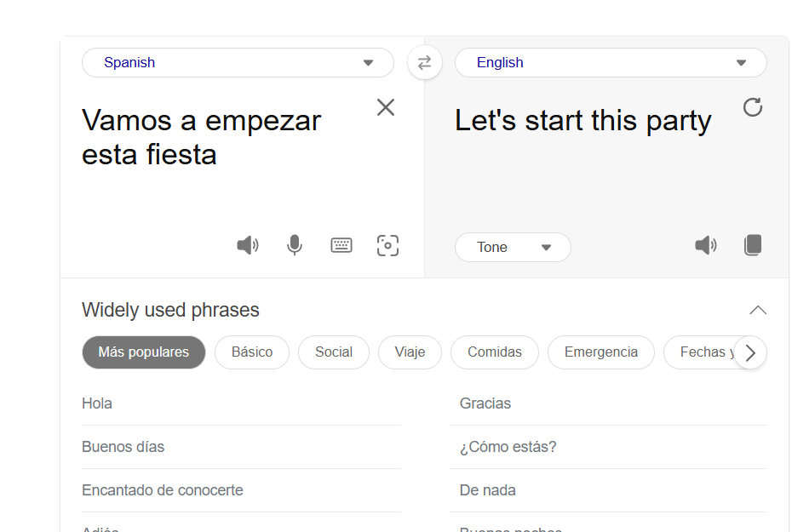Start voice input with microphone
The width and height of the screenshot is (792, 532).
point(295,246)
